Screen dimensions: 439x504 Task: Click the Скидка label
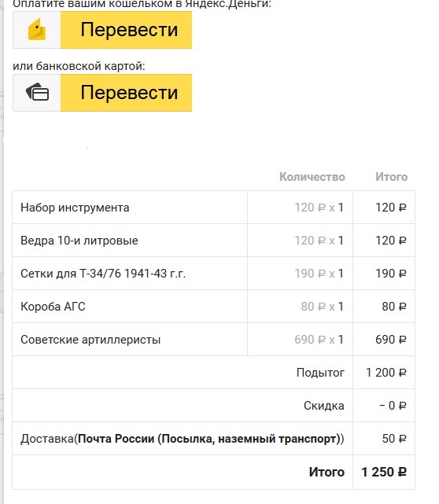pyautogui.click(x=324, y=406)
